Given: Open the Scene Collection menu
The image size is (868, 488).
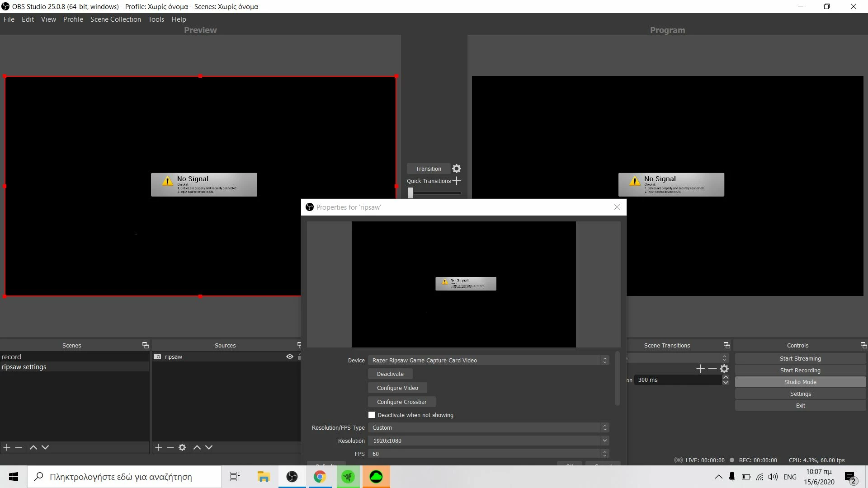Looking at the screenshot, I should 115,19.
